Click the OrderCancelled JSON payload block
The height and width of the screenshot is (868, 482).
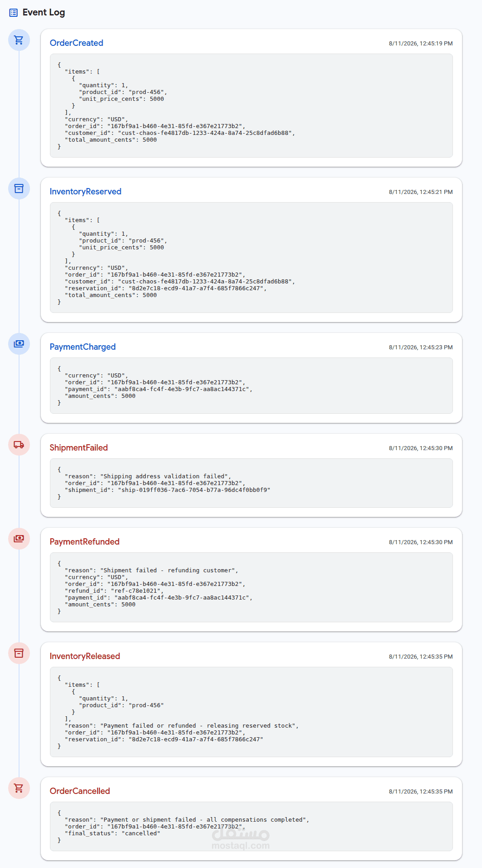click(251, 827)
